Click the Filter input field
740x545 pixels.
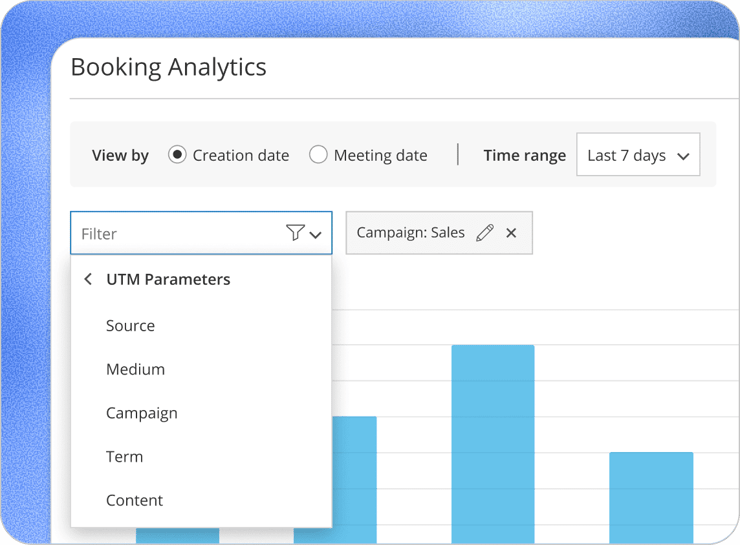(x=201, y=233)
